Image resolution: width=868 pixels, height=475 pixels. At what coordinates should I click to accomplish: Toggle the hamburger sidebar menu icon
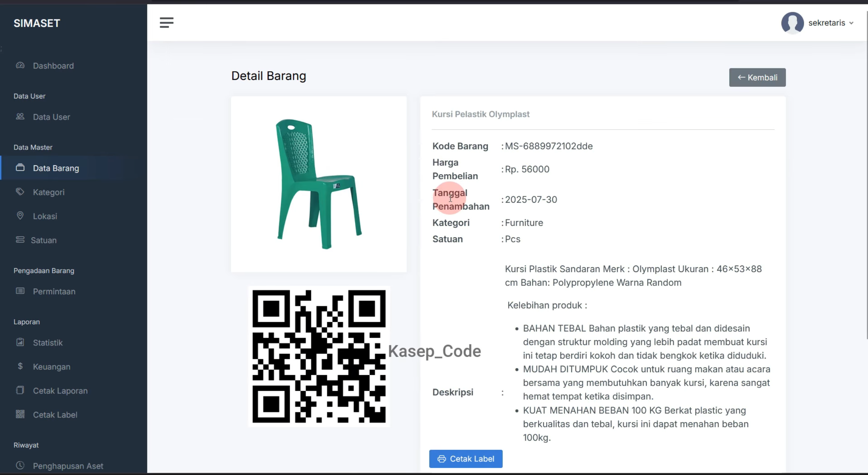pyautogui.click(x=166, y=23)
